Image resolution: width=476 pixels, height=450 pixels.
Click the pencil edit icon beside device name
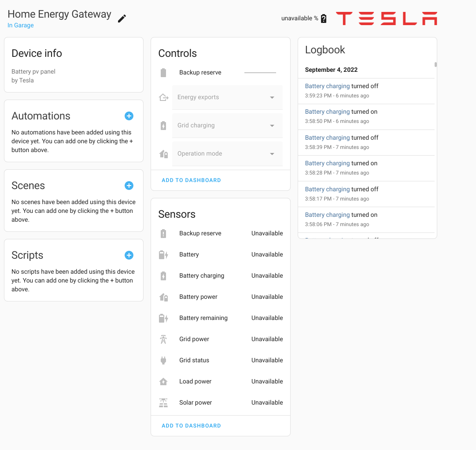point(122,19)
